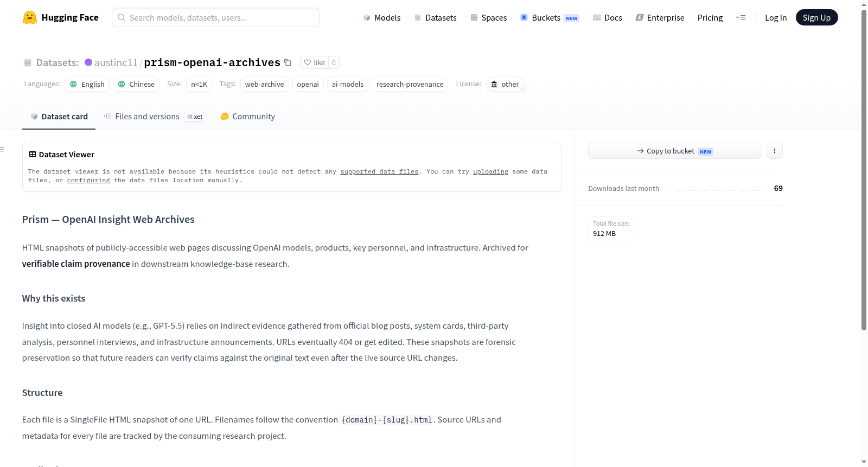This screenshot has height=467, width=868.
Task: Click the scrollbar down arrow
Action: coord(864,462)
